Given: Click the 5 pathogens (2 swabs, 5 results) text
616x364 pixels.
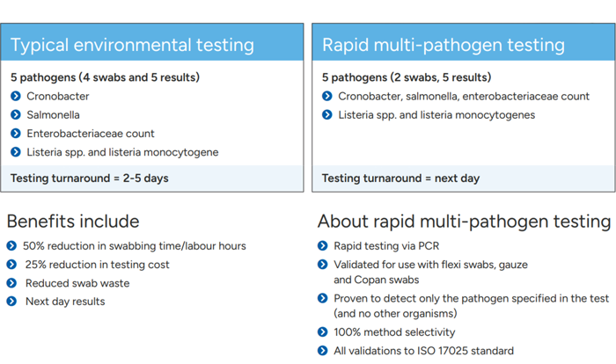Looking at the screenshot, I should pos(407,77).
